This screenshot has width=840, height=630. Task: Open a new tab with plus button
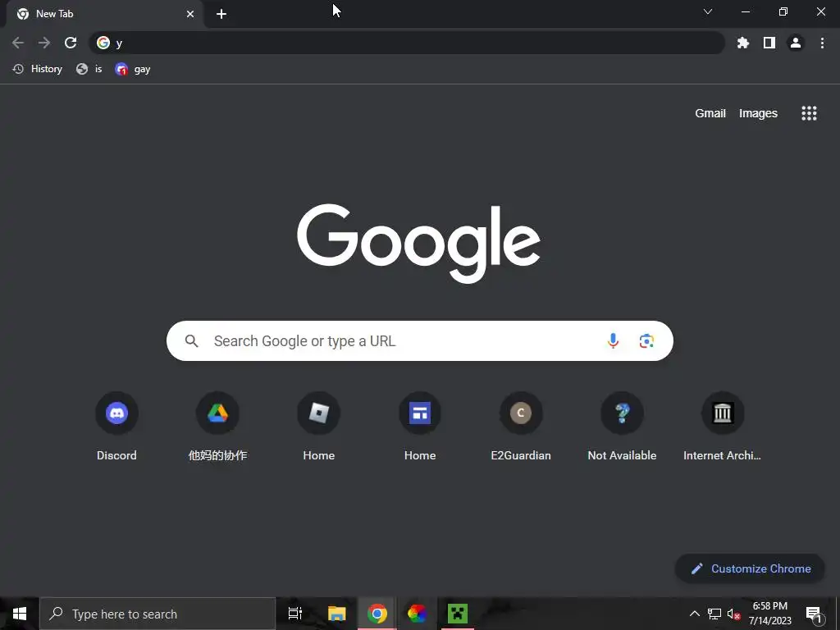[221, 14]
